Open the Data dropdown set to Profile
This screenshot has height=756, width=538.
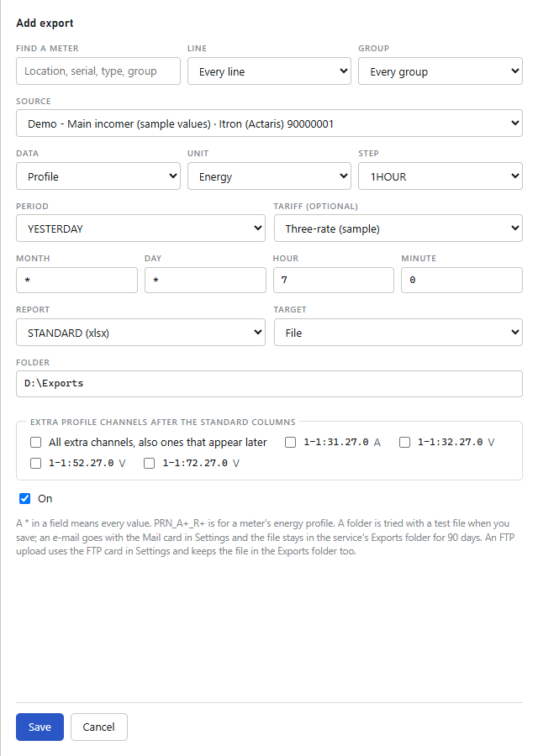pyautogui.click(x=98, y=176)
